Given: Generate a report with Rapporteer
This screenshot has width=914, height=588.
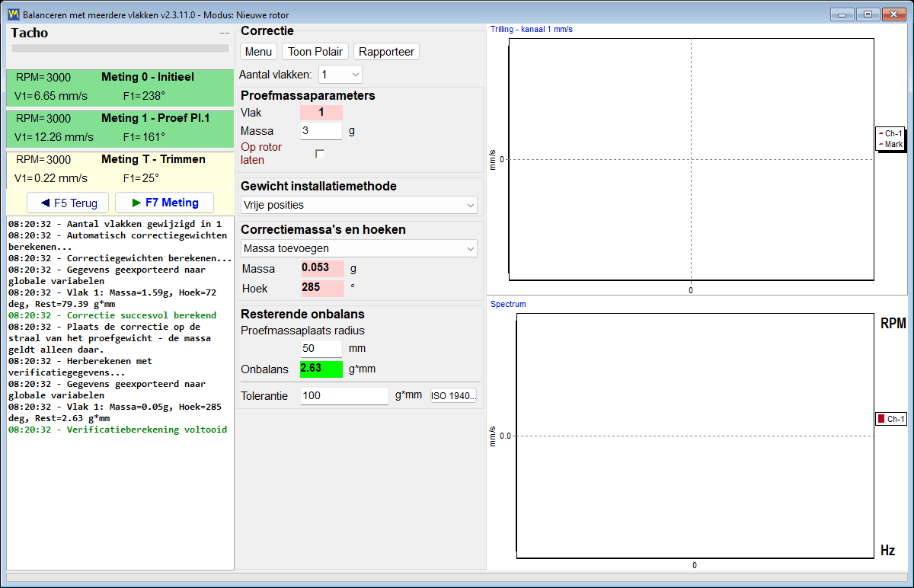Looking at the screenshot, I should 386,52.
